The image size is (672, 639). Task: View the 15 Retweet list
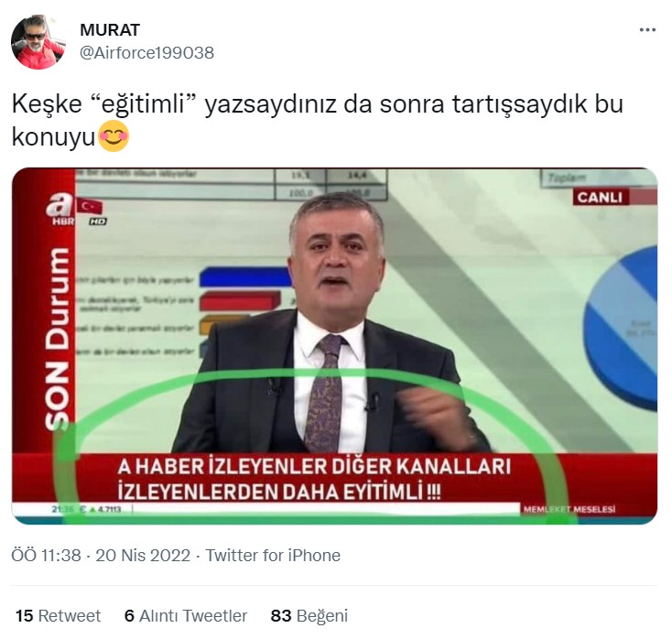pyautogui.click(x=58, y=616)
